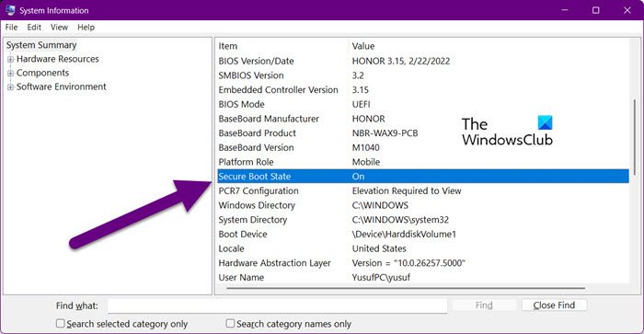The image size is (644, 334).
Task: Click the UEFI value
Action: click(x=361, y=104)
